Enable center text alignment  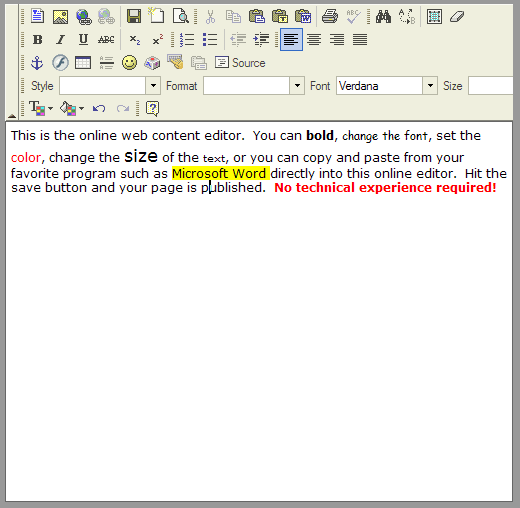(x=314, y=40)
